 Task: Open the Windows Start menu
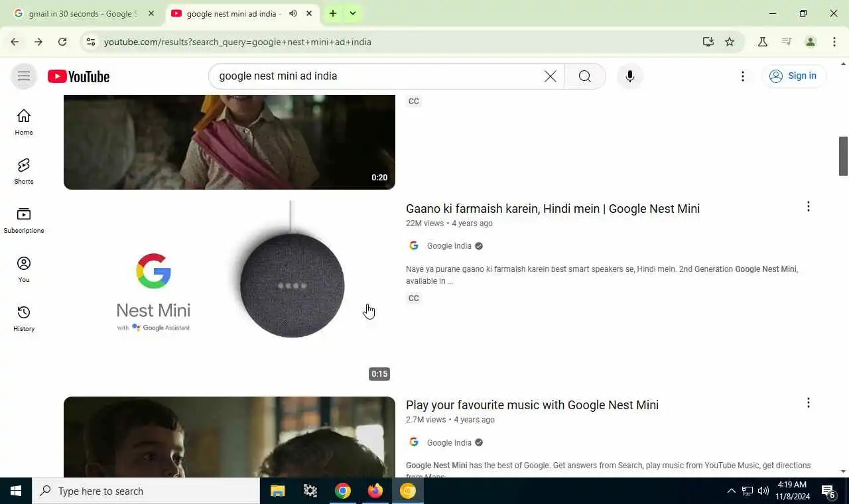(x=16, y=491)
